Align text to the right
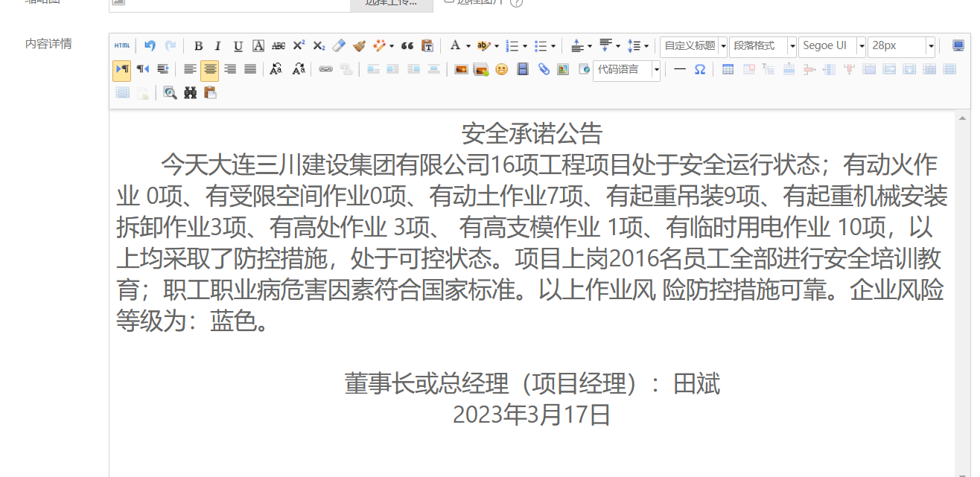 point(230,69)
